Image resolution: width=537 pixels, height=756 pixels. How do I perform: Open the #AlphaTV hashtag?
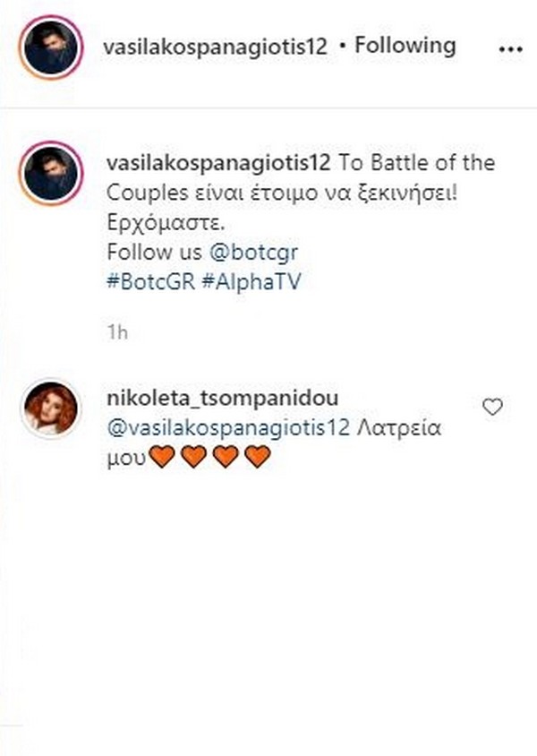tap(235, 280)
